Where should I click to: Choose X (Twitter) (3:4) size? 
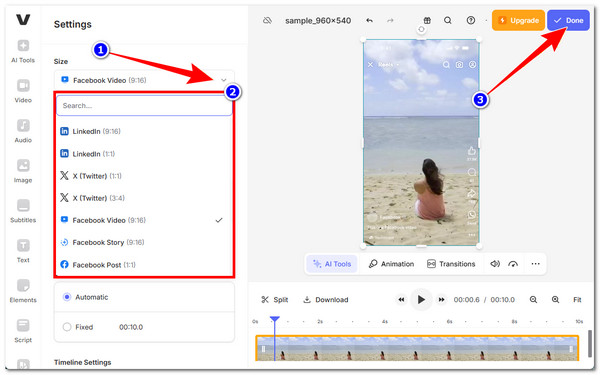pyautogui.click(x=144, y=198)
